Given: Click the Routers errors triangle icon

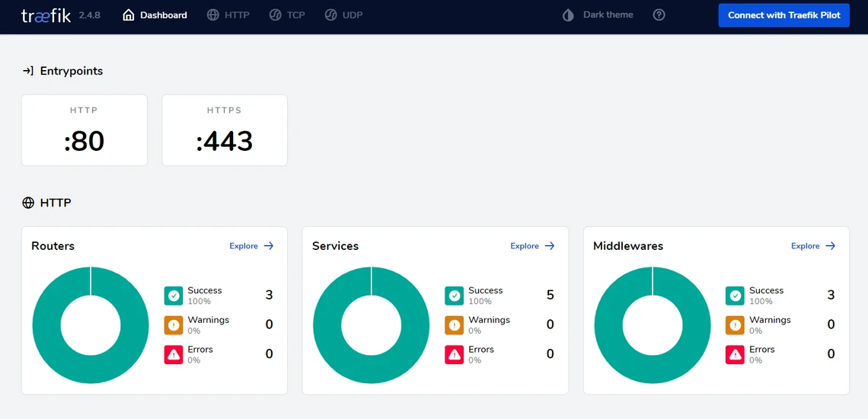Looking at the screenshot, I should (x=174, y=354).
